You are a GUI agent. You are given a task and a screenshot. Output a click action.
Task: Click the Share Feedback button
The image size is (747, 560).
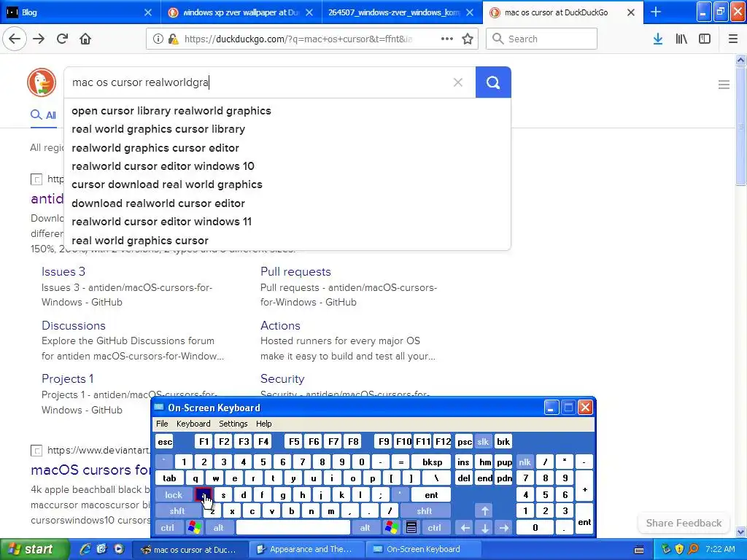pos(684,523)
